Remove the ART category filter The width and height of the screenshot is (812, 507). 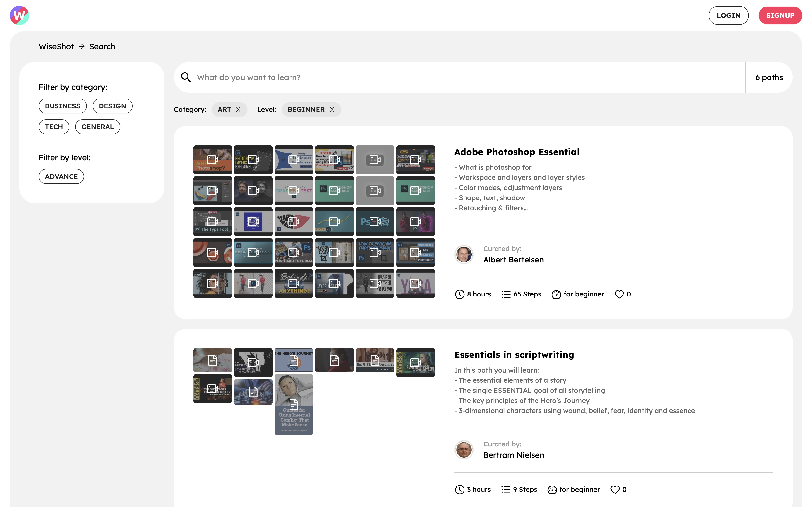click(x=238, y=109)
